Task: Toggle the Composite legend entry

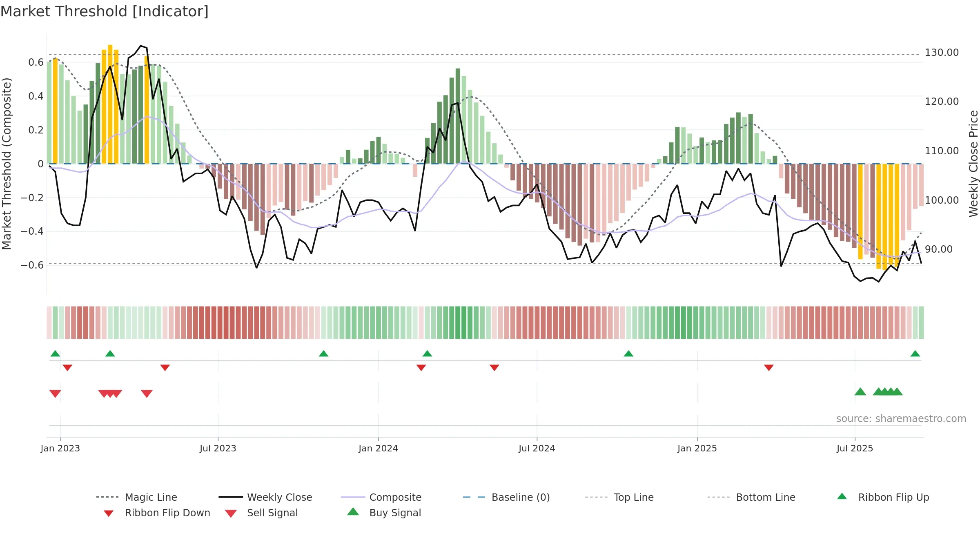Action: (381, 497)
